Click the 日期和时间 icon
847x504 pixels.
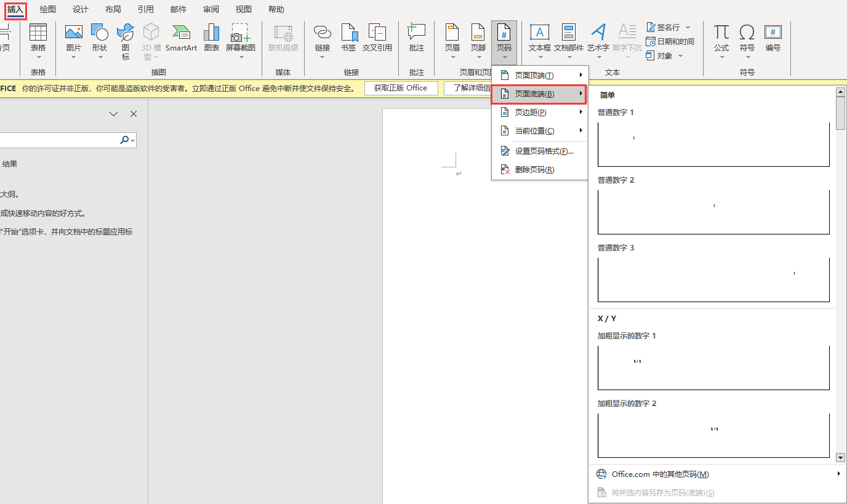coord(671,41)
